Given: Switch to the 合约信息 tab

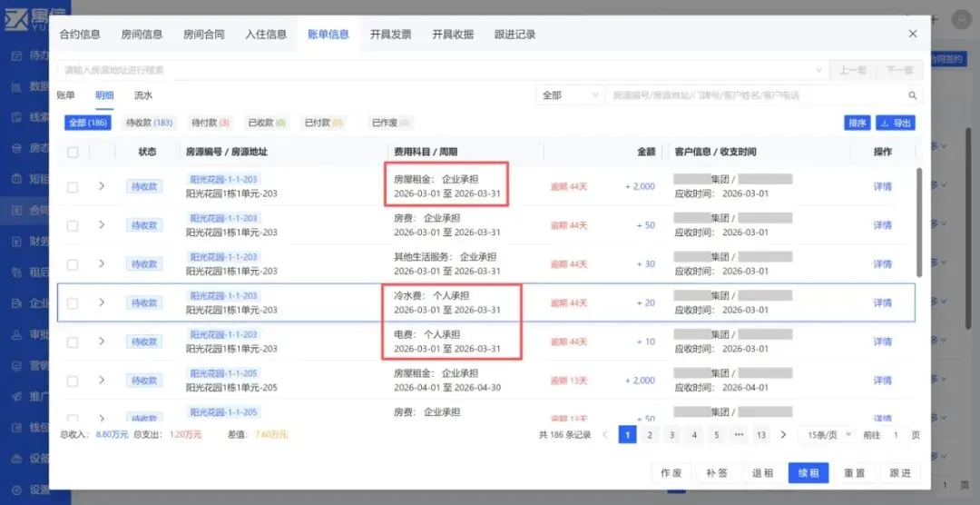Looking at the screenshot, I should [79, 35].
